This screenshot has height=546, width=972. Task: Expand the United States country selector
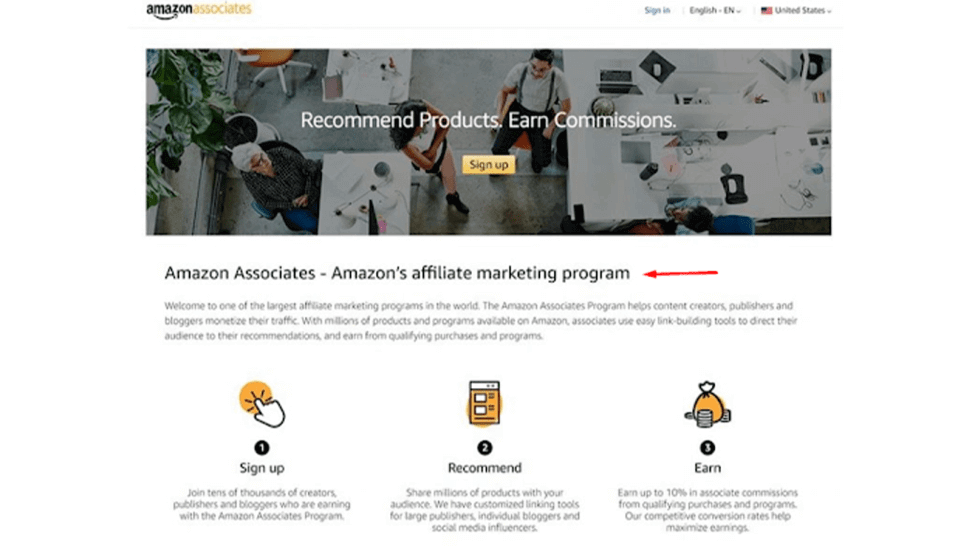click(797, 11)
